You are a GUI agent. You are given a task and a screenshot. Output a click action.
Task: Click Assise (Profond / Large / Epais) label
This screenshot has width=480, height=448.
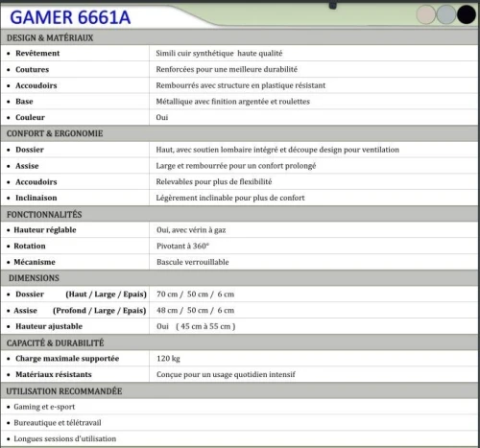[80, 311]
